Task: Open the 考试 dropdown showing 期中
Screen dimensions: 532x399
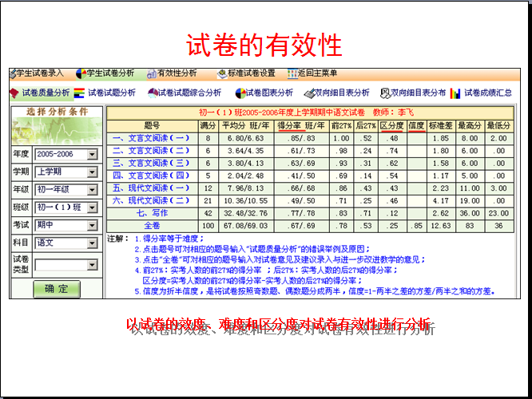Action: pos(91,226)
